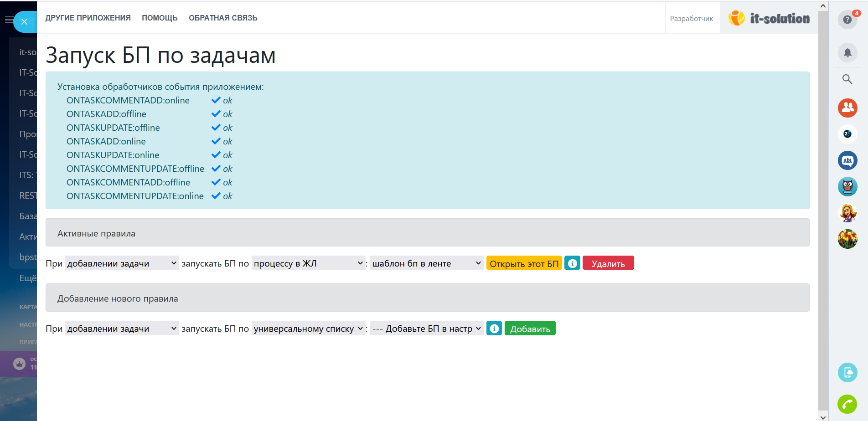Open the blue group chat icon
868x421 pixels.
pos(847,160)
